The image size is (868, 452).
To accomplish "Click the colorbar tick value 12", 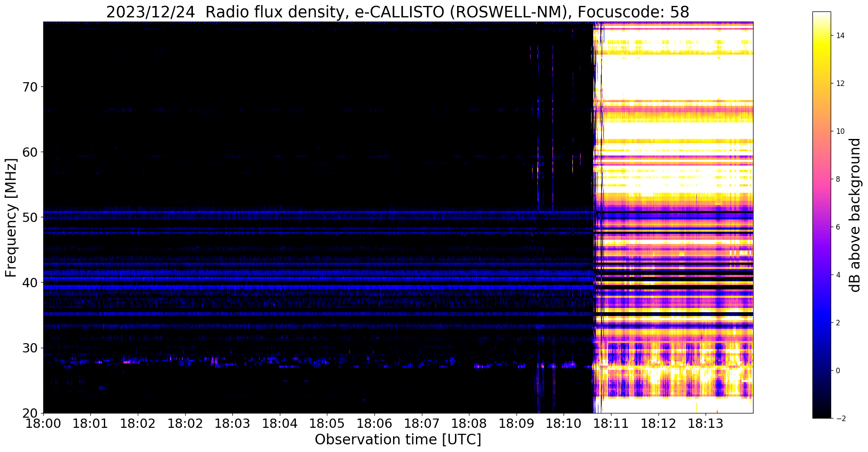I will click(840, 83).
